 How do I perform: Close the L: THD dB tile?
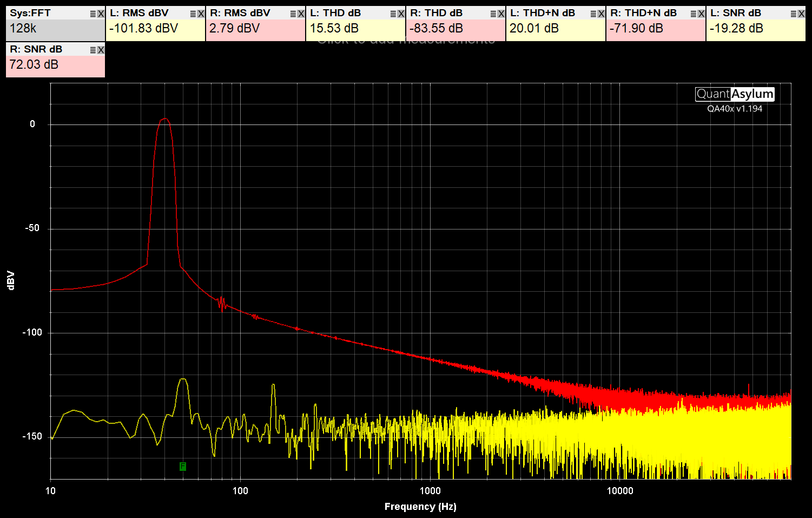[x=401, y=14]
